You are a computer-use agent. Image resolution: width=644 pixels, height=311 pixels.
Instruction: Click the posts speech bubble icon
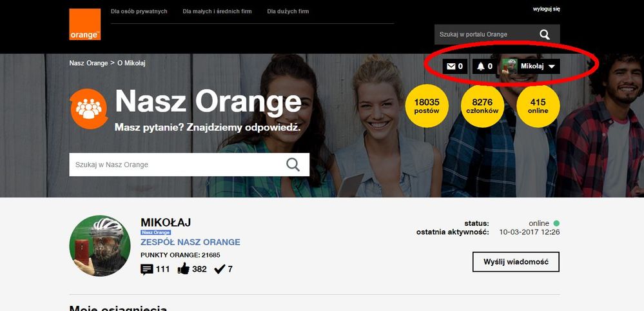tap(147, 269)
